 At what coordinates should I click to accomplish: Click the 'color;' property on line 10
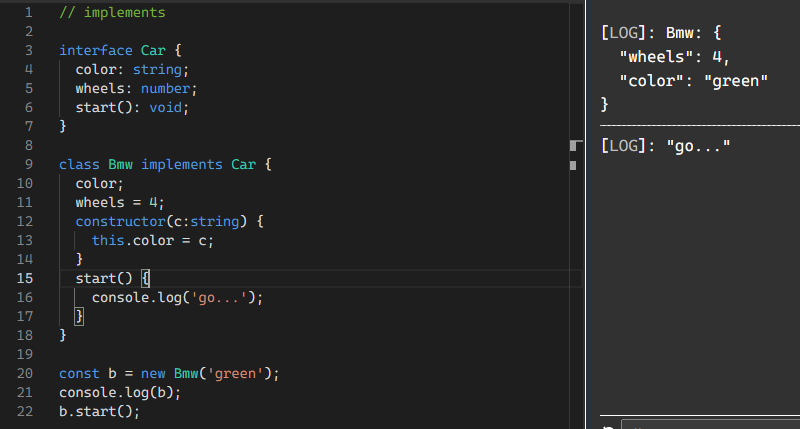[x=99, y=184]
